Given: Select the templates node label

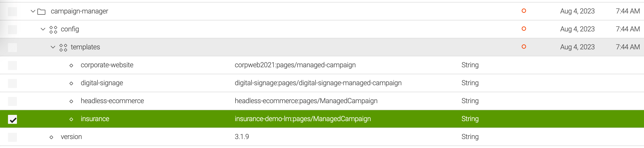Looking at the screenshot, I should click(85, 47).
